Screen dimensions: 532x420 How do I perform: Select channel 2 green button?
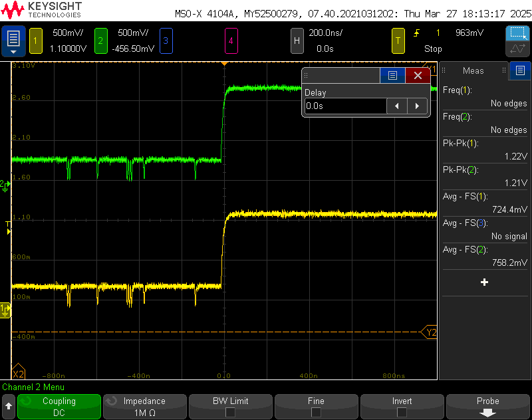[101, 41]
